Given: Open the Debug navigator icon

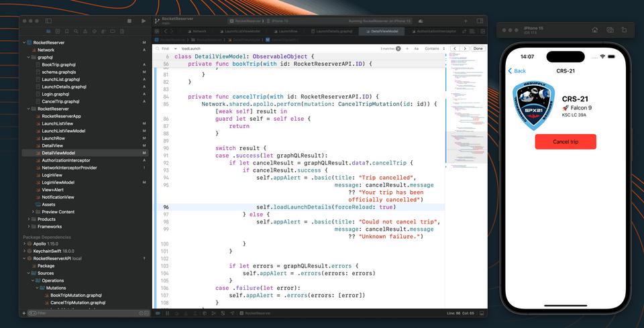Looking at the screenshot, I should pos(103,32).
